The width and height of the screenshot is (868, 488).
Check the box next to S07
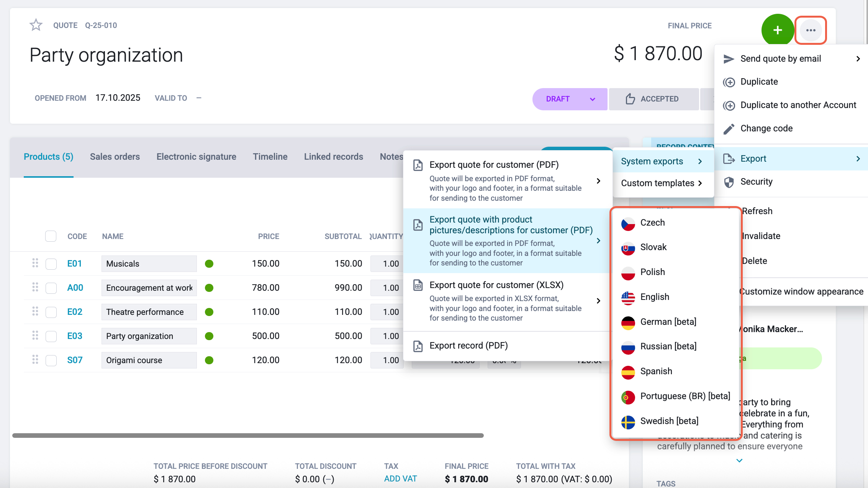tap(51, 360)
